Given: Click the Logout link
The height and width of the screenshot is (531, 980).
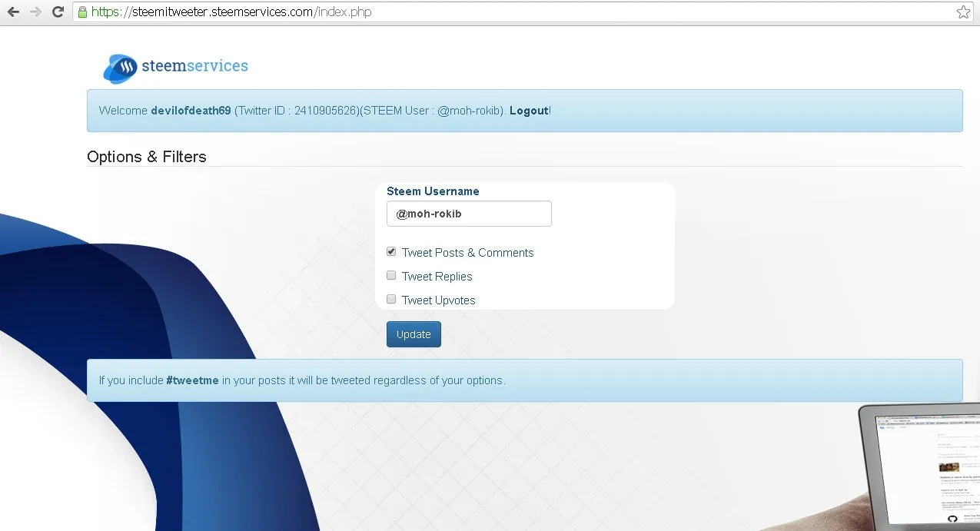Looking at the screenshot, I should pos(529,111).
